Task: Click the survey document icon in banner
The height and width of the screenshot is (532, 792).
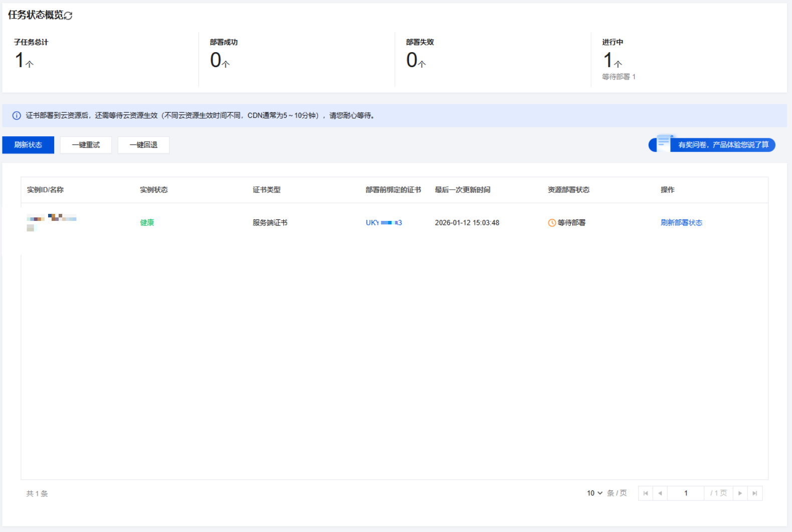Action: 664,143
